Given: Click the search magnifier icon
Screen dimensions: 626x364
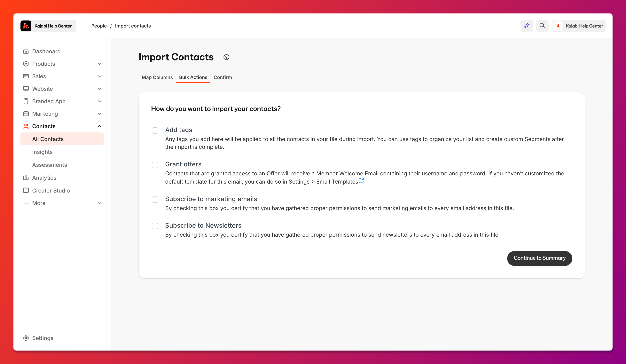Looking at the screenshot, I should (542, 26).
